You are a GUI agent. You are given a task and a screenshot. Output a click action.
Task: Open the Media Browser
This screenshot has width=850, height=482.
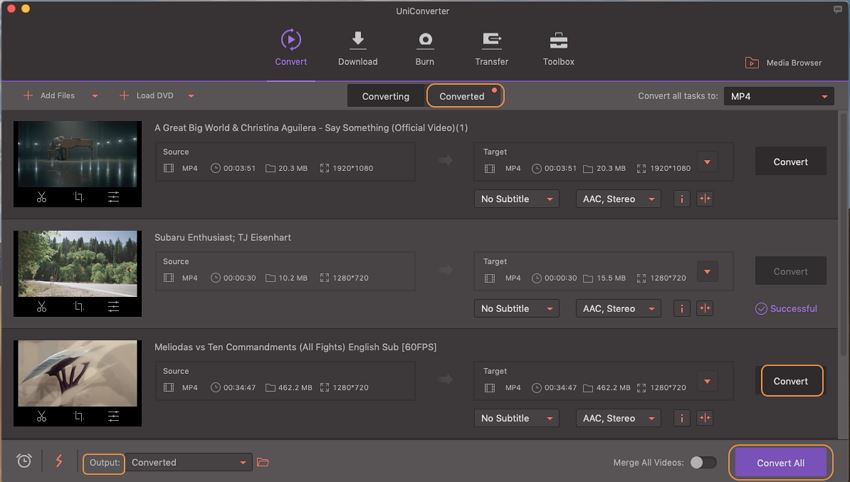click(x=783, y=63)
